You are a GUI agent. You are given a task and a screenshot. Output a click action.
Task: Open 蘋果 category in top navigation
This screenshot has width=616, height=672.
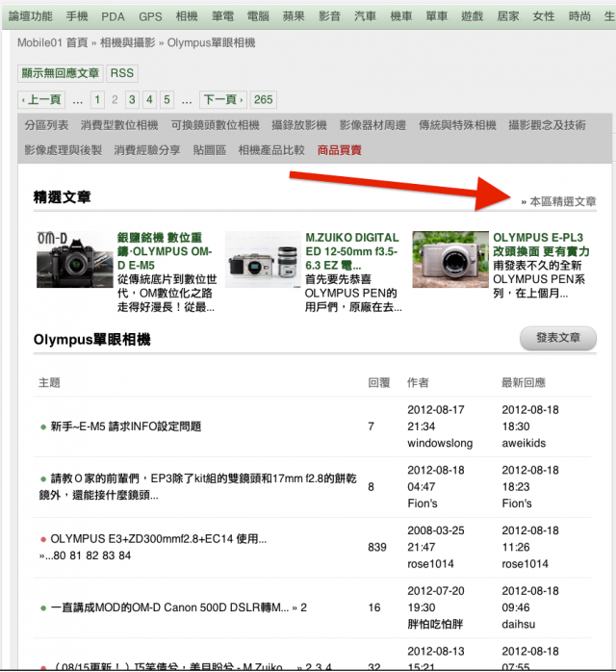point(294,16)
